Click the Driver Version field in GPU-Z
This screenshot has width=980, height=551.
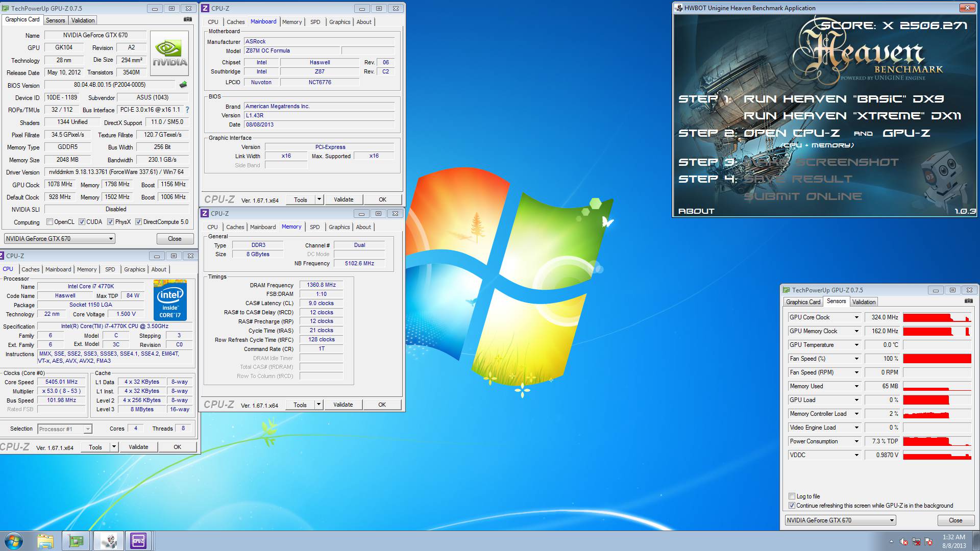pyautogui.click(x=116, y=172)
